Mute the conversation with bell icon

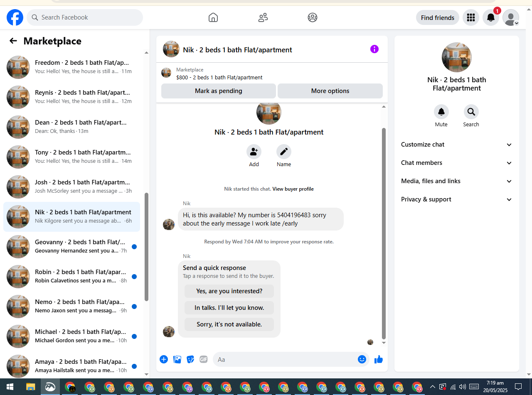(x=441, y=112)
